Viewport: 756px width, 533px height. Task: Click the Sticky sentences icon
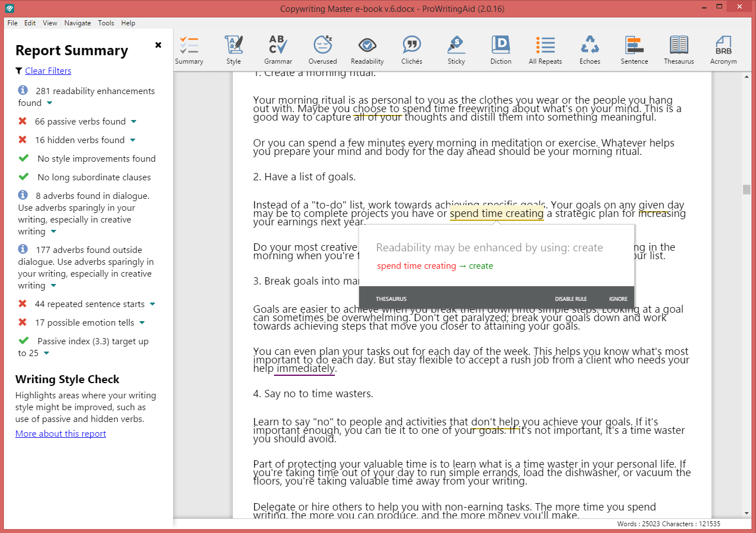(456, 50)
